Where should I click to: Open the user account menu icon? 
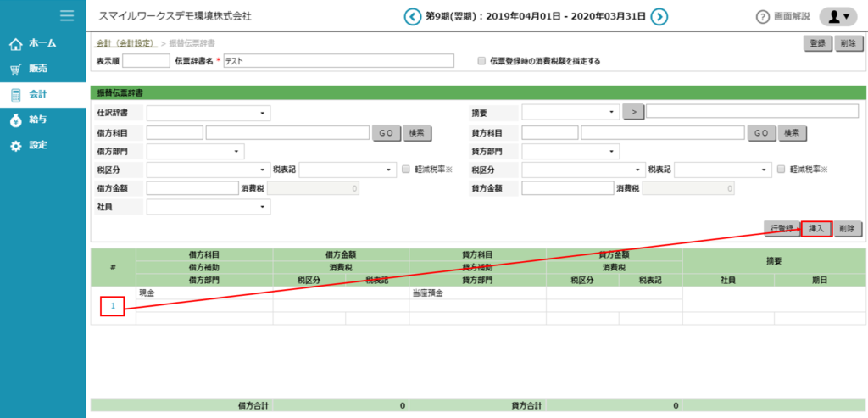838,16
